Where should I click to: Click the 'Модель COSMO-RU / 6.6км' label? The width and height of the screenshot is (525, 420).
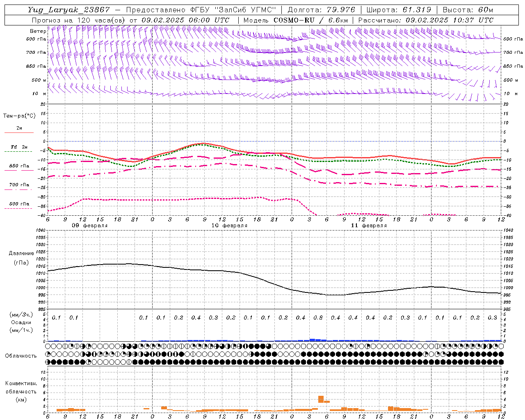[296, 20]
